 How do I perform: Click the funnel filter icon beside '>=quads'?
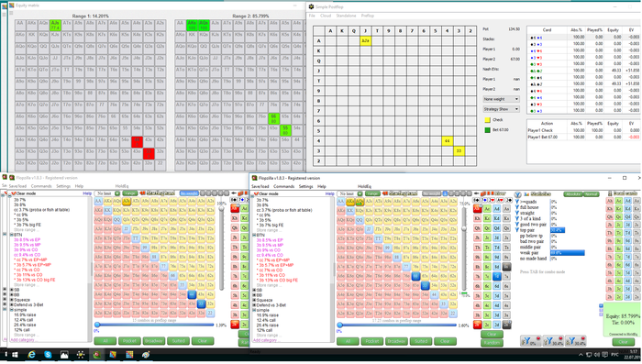(x=517, y=202)
